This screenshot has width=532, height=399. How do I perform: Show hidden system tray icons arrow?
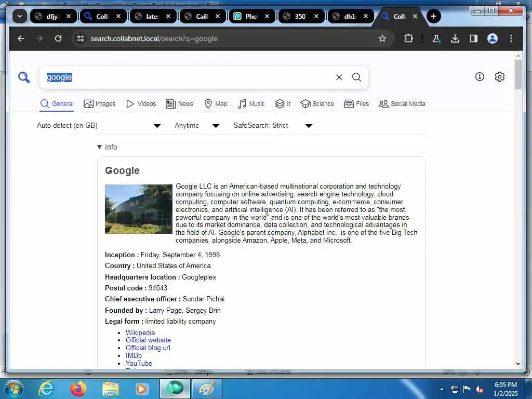(442, 389)
